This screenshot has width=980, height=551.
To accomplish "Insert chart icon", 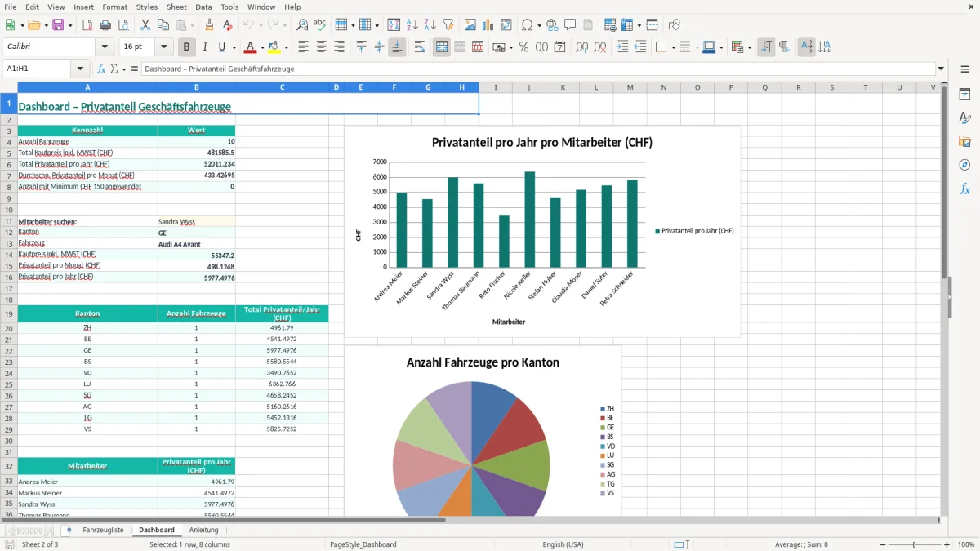I will pos(488,25).
